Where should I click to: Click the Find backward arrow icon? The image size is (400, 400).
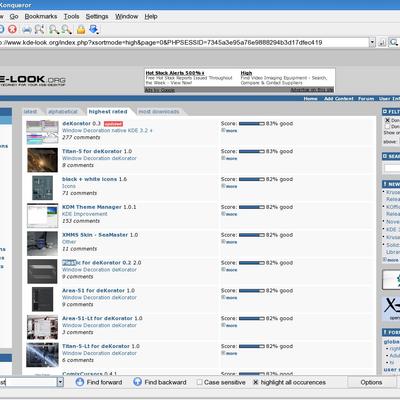click(x=137, y=382)
